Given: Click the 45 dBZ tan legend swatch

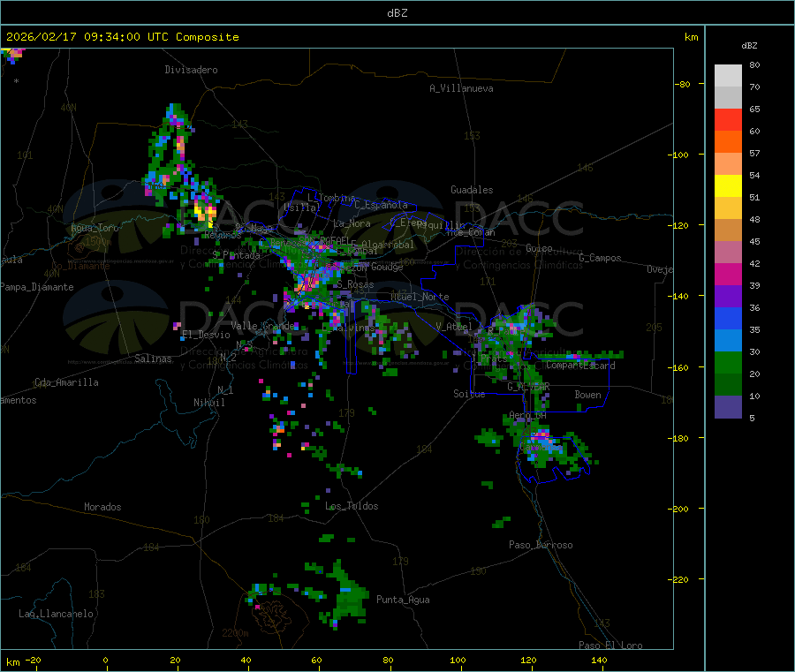Looking at the screenshot, I should 728,230.
